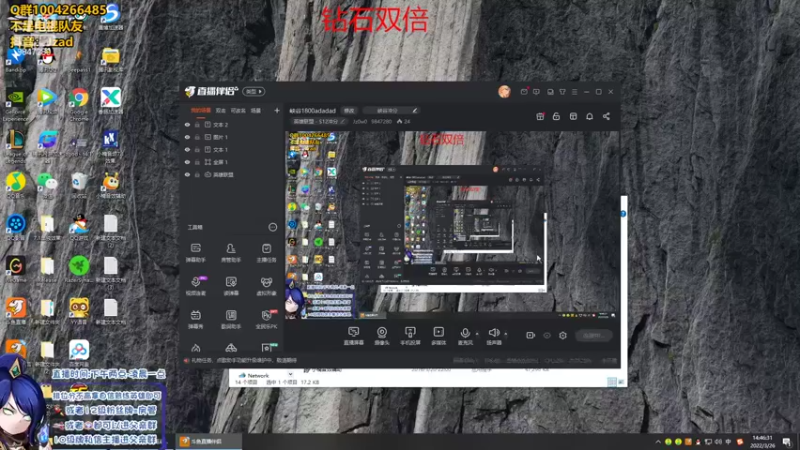Open the 弹幕秀 tool
Viewport: 800px width, 450px height.
point(195,319)
